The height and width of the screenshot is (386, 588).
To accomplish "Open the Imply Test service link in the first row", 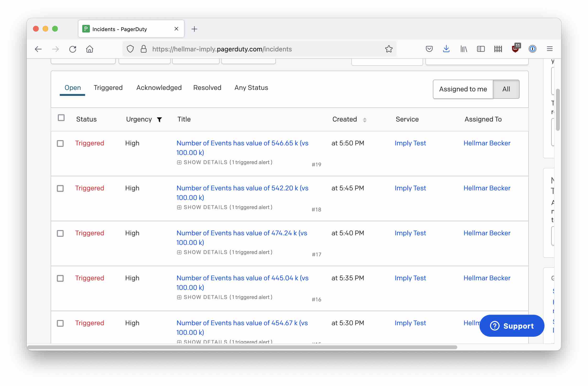I will coord(410,143).
